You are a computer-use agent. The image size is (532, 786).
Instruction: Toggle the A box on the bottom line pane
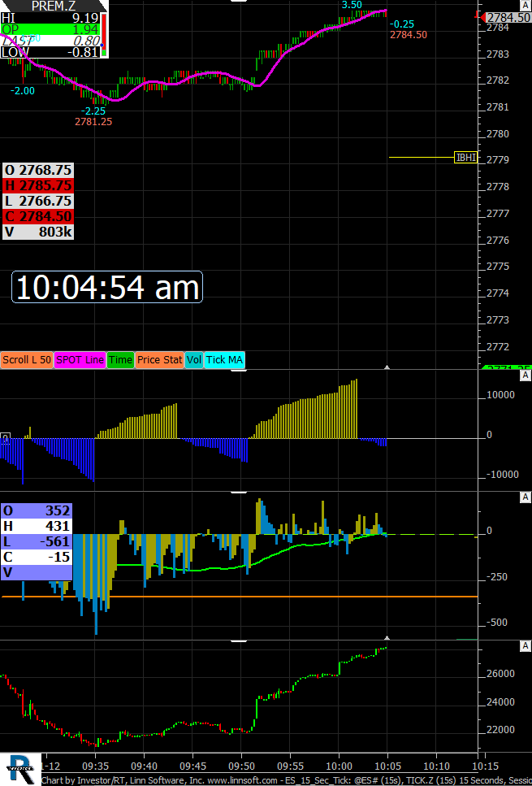click(526, 645)
